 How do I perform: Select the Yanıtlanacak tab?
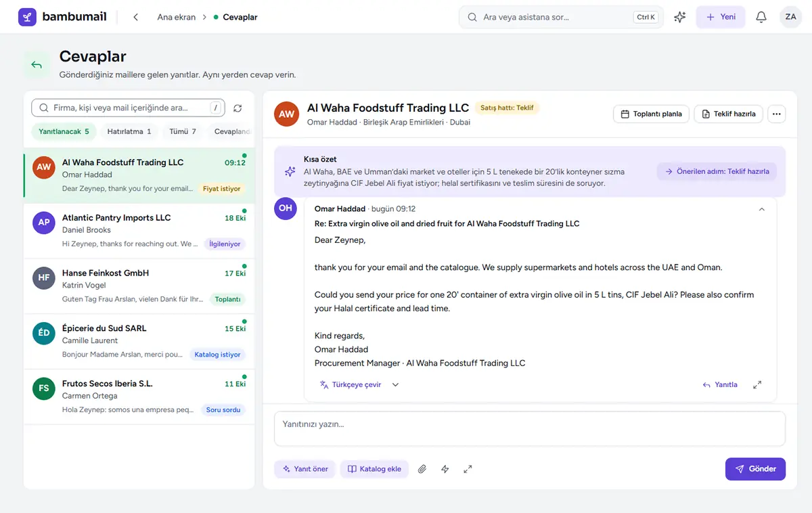(x=64, y=131)
